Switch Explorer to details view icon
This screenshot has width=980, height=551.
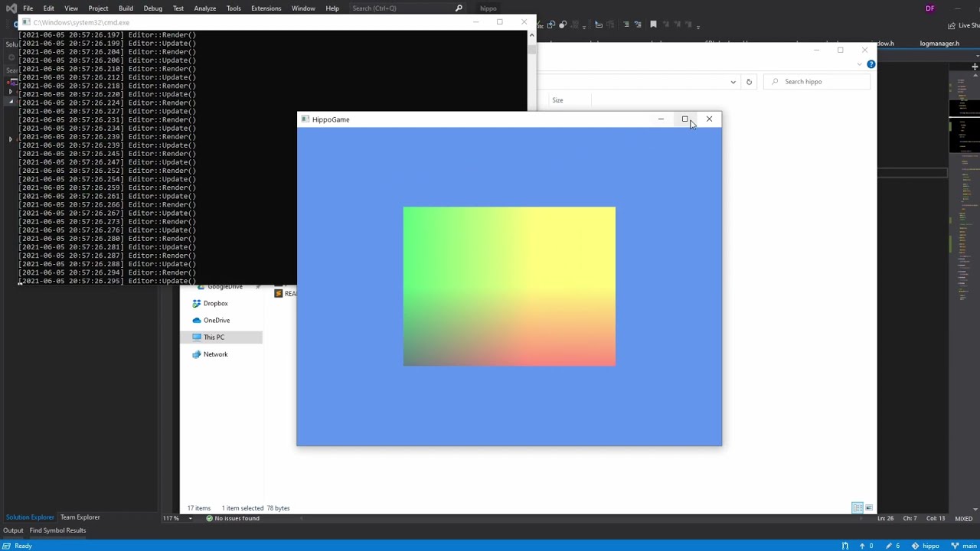(x=857, y=508)
